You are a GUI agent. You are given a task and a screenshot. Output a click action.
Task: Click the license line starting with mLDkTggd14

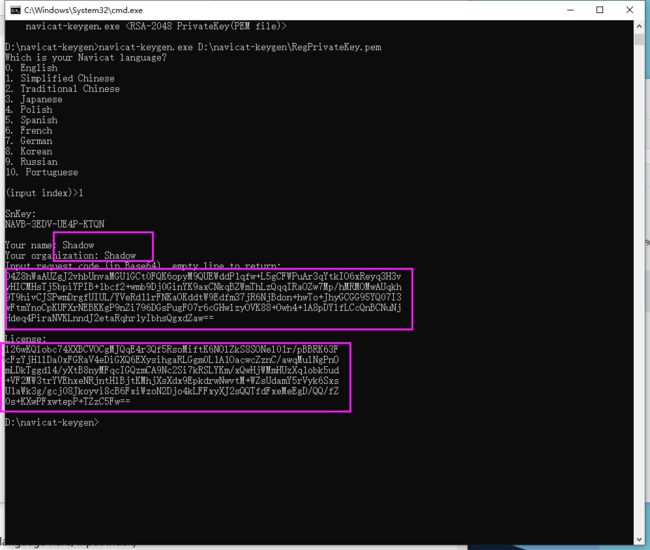(x=172, y=370)
